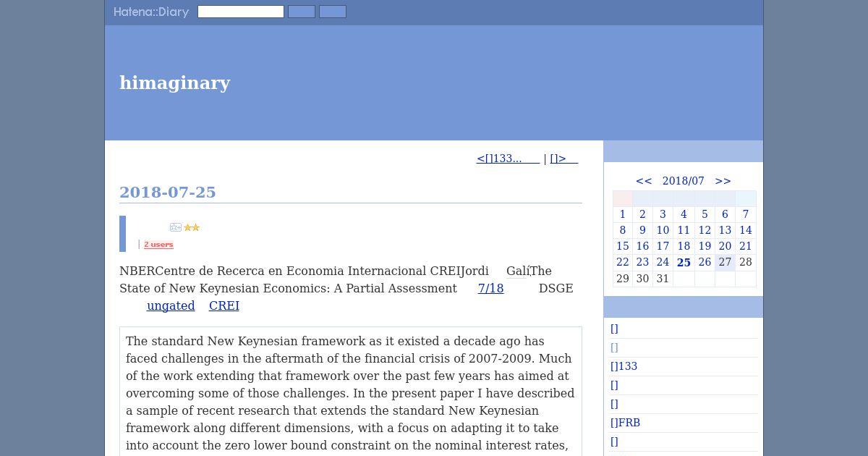Select calendar day 16
Image resolution: width=868 pixels, height=456 pixels.
coord(642,246)
